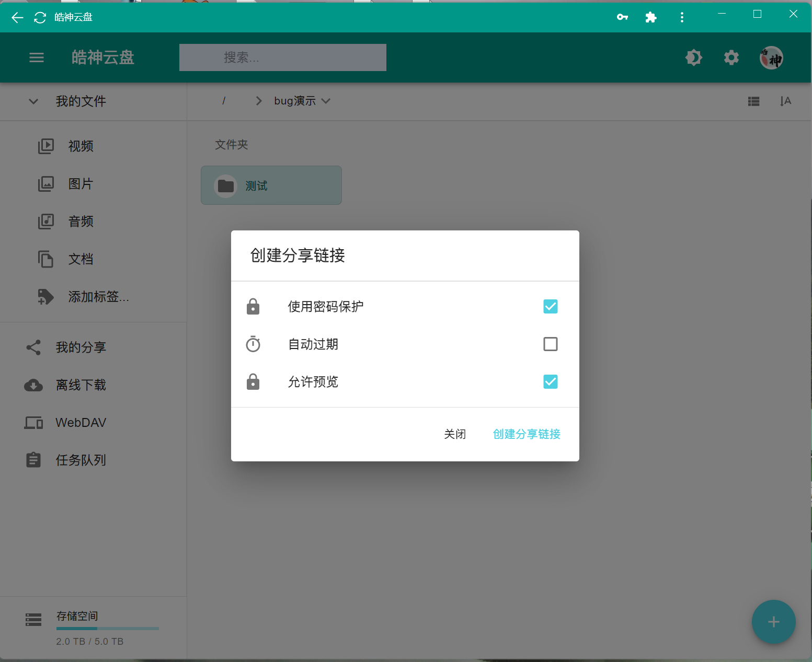Open the user avatar menu
The height and width of the screenshot is (662, 812).
(771, 57)
